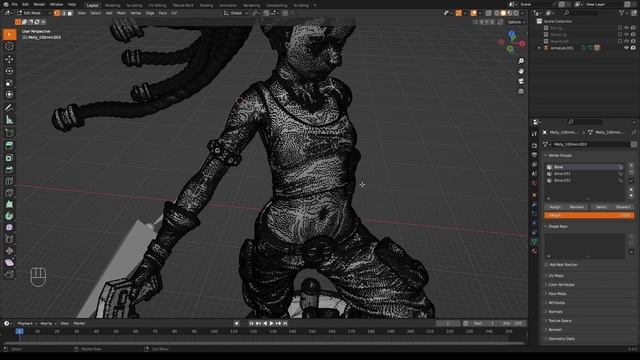
Task: Select the Select Box tool in toolbar
Action: coord(9,34)
